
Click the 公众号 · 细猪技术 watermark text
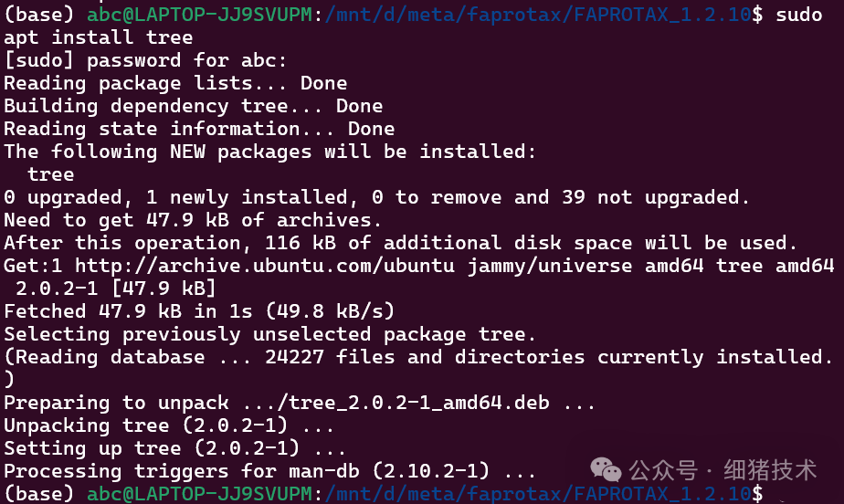pyautogui.click(x=722, y=470)
